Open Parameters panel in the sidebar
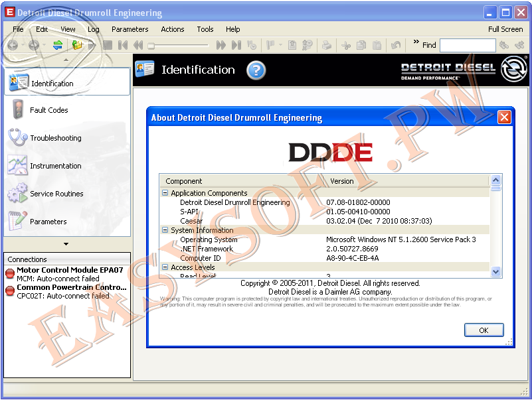532x400 pixels. (x=67, y=222)
